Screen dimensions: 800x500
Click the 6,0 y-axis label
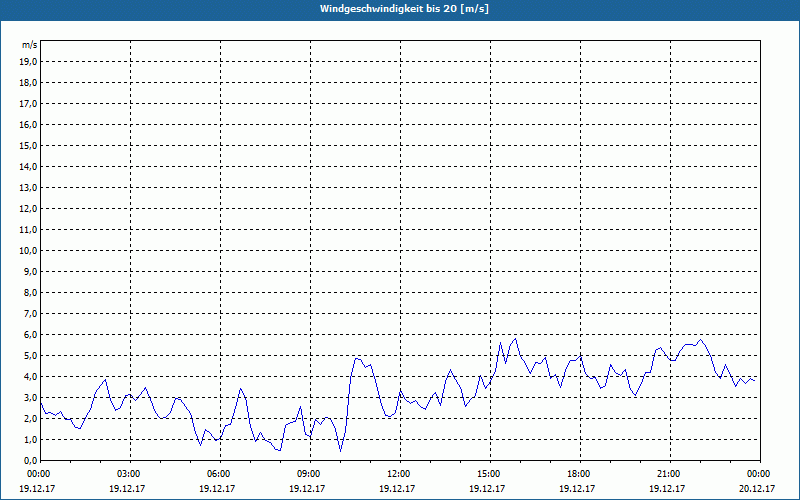tap(31, 335)
